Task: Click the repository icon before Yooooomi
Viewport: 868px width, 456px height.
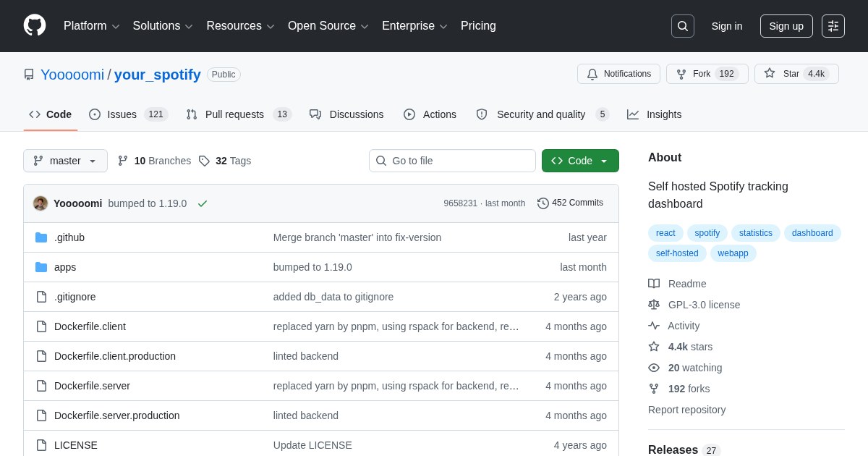Action: click(x=29, y=75)
